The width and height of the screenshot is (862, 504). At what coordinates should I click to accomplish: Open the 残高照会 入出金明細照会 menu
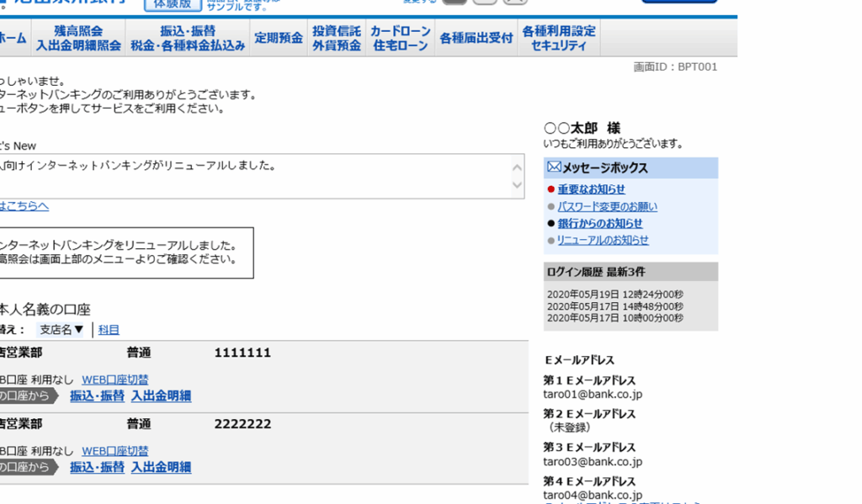pyautogui.click(x=78, y=38)
